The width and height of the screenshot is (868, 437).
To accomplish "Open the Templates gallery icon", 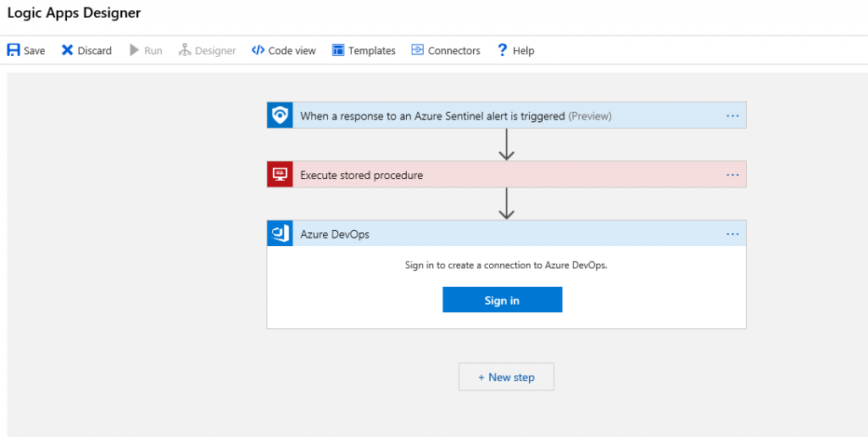I will [x=338, y=50].
